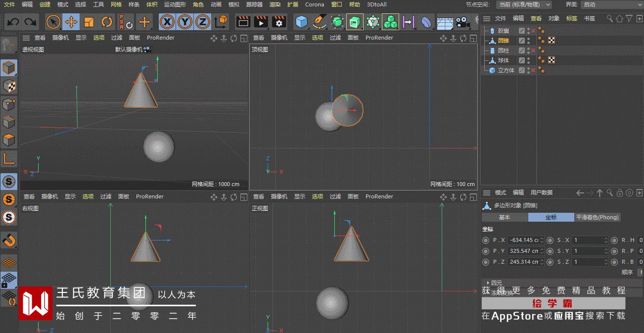Open the Edit Render Settings icon
The image size is (644, 333).
[x=279, y=22]
